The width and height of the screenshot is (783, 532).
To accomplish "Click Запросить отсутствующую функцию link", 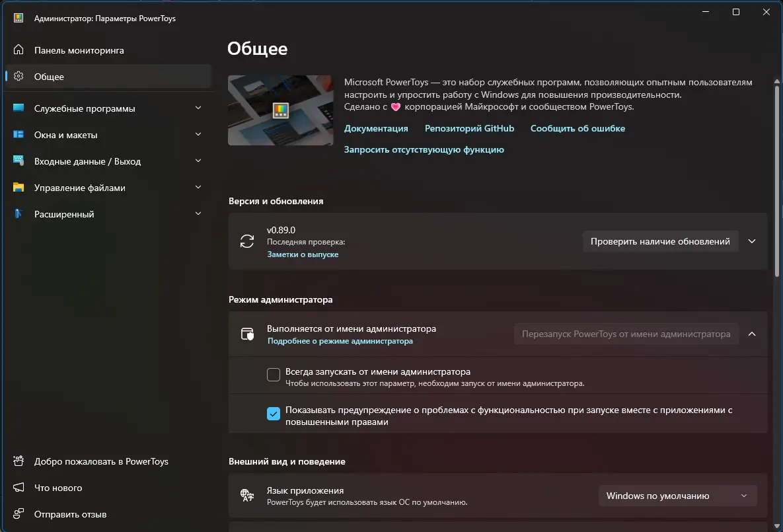I will click(x=424, y=149).
